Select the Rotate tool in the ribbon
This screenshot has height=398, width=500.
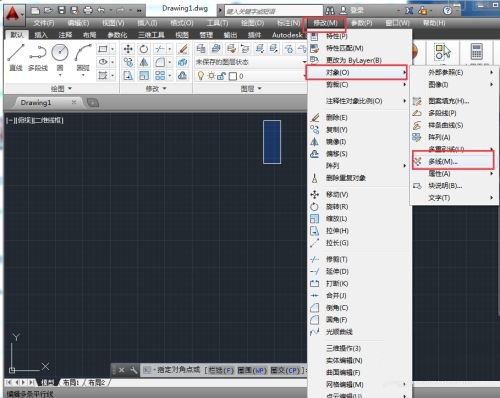(144, 49)
